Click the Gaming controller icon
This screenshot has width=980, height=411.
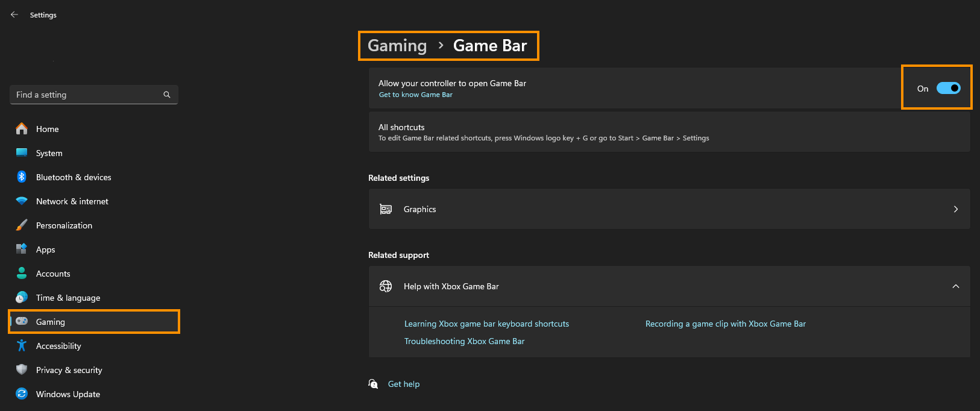click(x=22, y=321)
